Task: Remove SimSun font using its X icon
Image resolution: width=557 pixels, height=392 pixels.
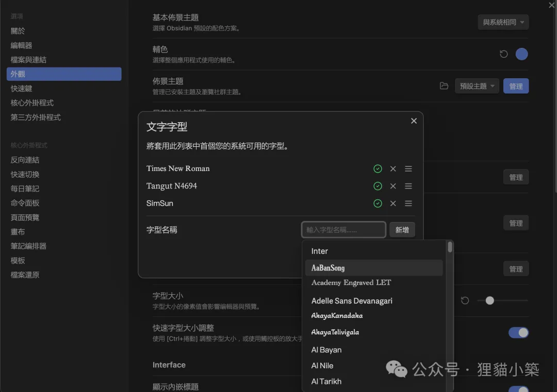Action: coord(393,203)
